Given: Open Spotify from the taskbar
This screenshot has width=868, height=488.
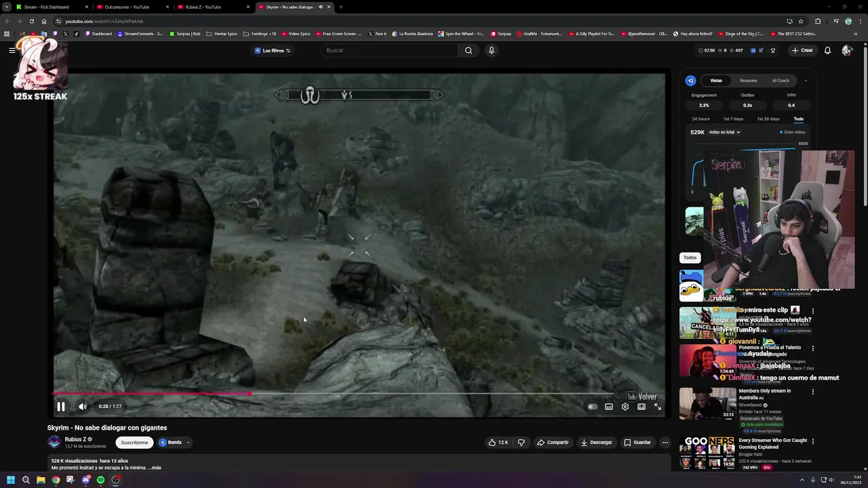Looking at the screenshot, I should point(100,480).
